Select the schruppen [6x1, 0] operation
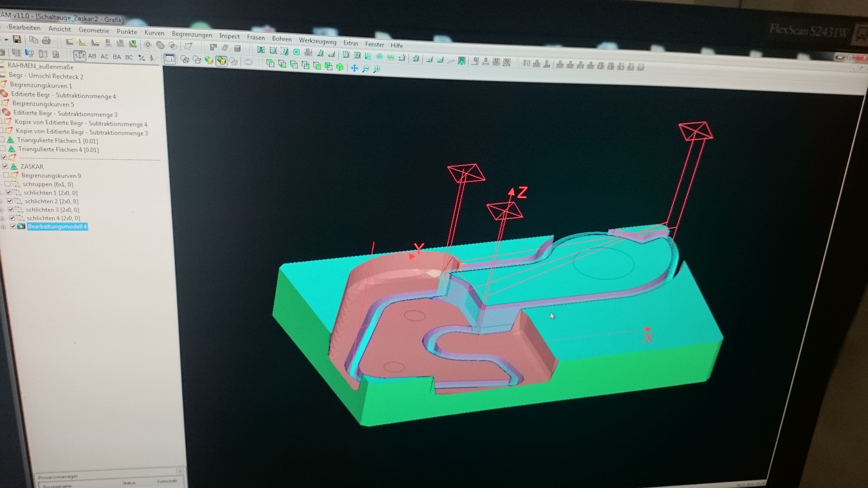 [48, 184]
